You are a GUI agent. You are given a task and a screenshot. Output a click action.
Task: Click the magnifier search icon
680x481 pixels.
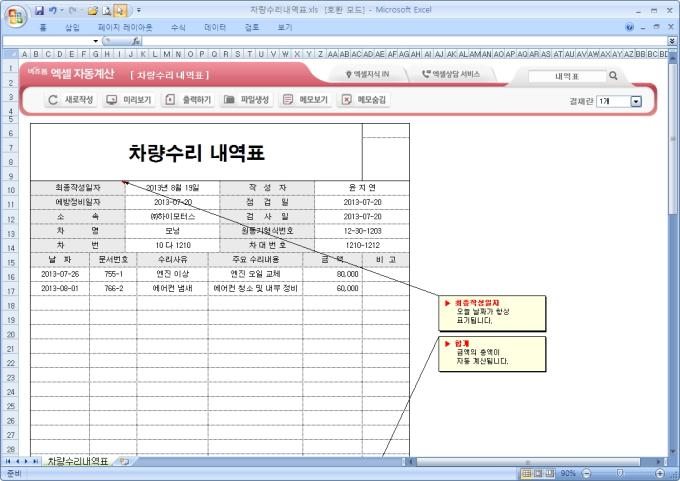tap(613, 75)
